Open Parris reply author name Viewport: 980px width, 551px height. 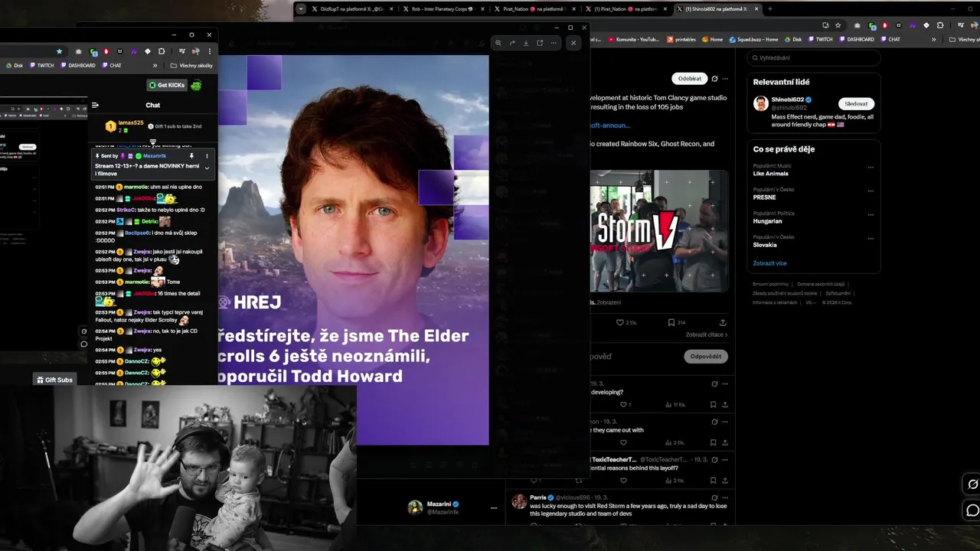click(538, 497)
